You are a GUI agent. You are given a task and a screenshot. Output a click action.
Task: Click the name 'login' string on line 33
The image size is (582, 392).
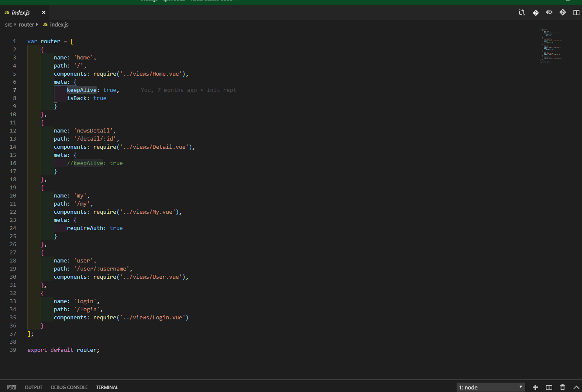pos(85,301)
